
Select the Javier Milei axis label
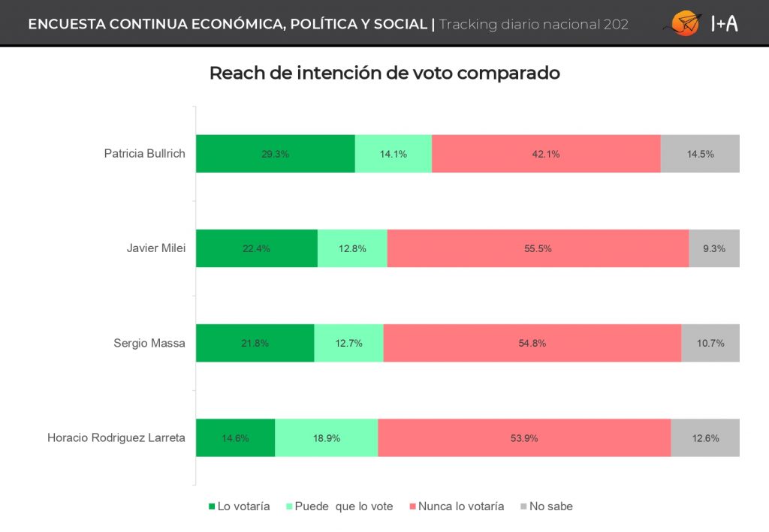[155, 248]
